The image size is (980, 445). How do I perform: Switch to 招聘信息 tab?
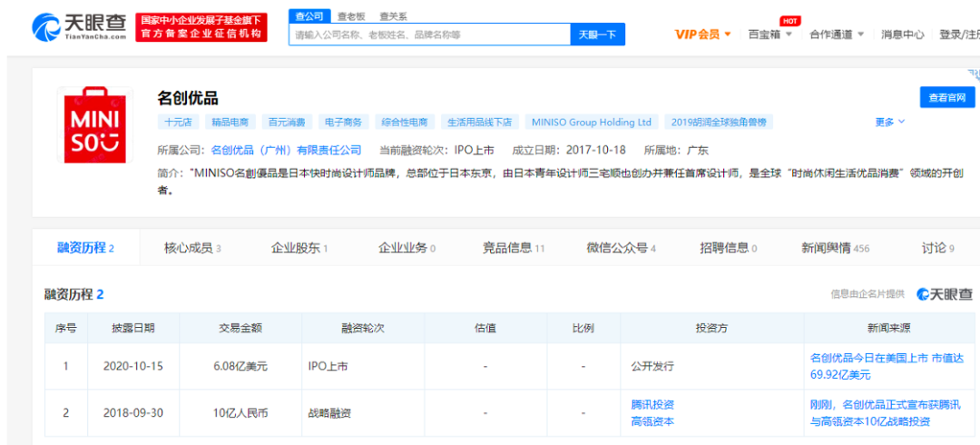tap(728, 248)
